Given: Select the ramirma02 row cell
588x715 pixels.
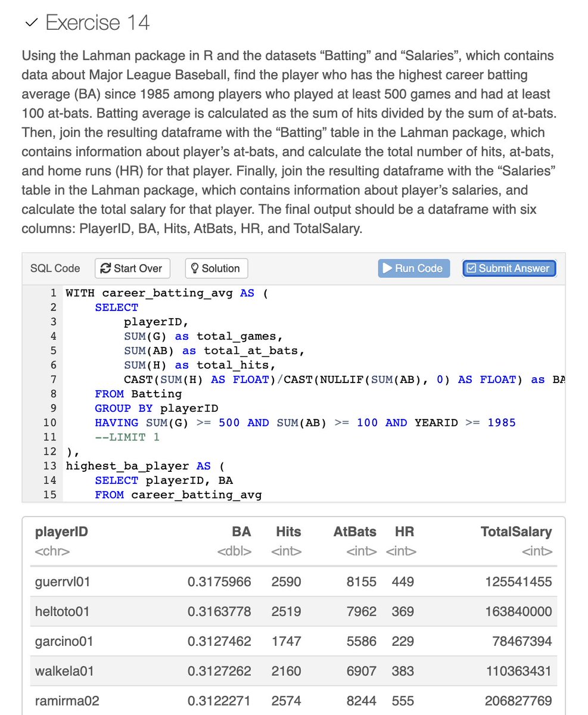Looking at the screenshot, I should tap(67, 701).
